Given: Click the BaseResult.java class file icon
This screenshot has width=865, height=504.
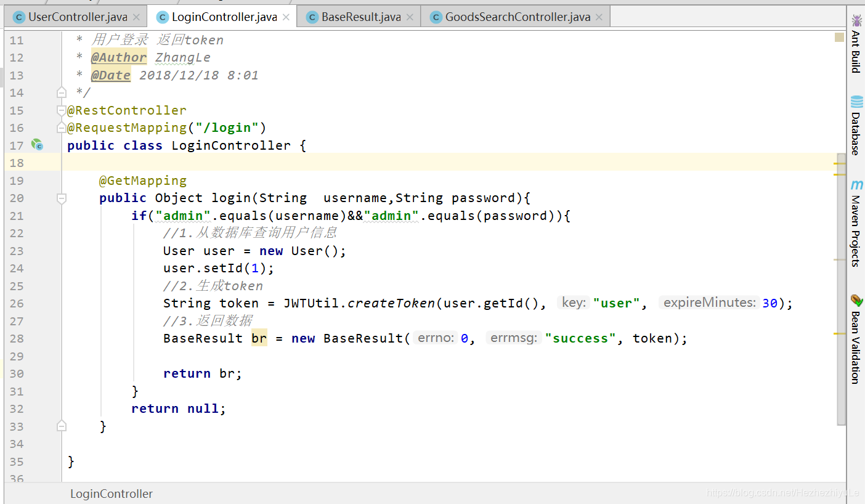Looking at the screenshot, I should (312, 17).
